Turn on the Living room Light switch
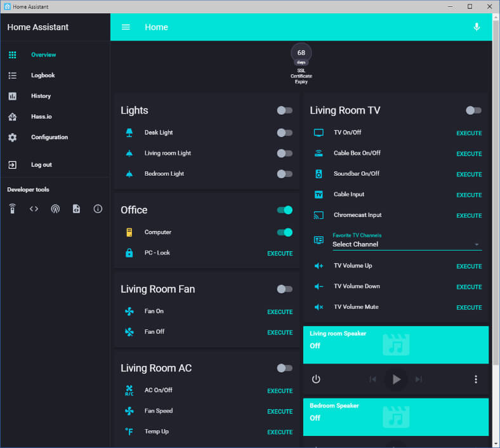The image size is (500, 448). tap(284, 154)
